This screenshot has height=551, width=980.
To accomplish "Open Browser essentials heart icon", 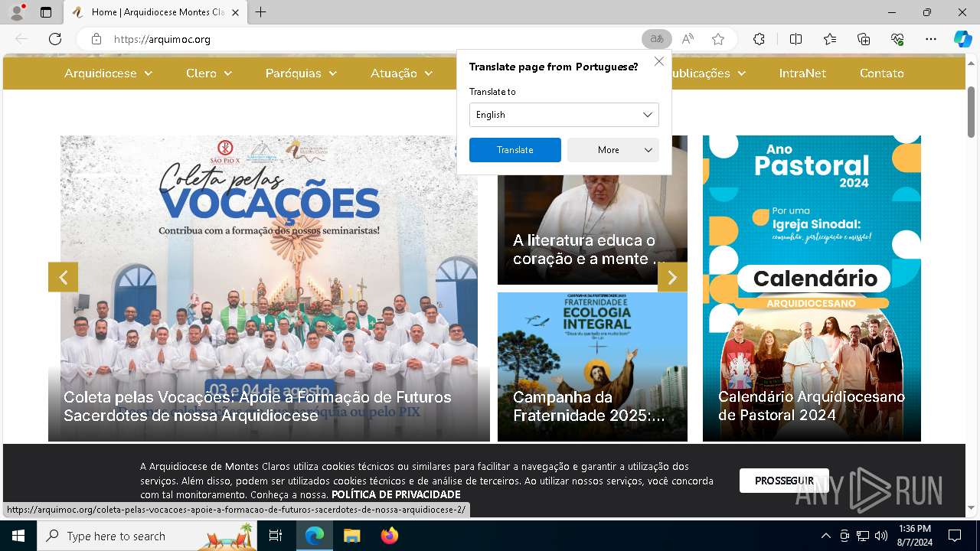I will click(x=897, y=39).
